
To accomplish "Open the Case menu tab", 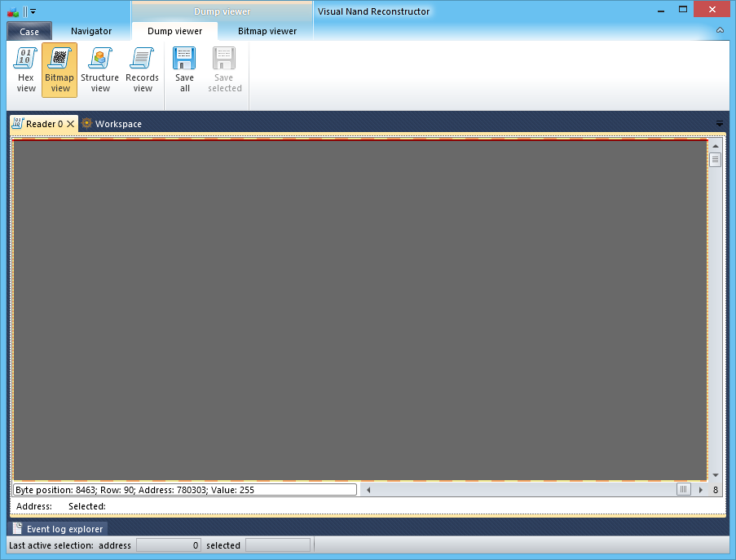I will (29, 32).
